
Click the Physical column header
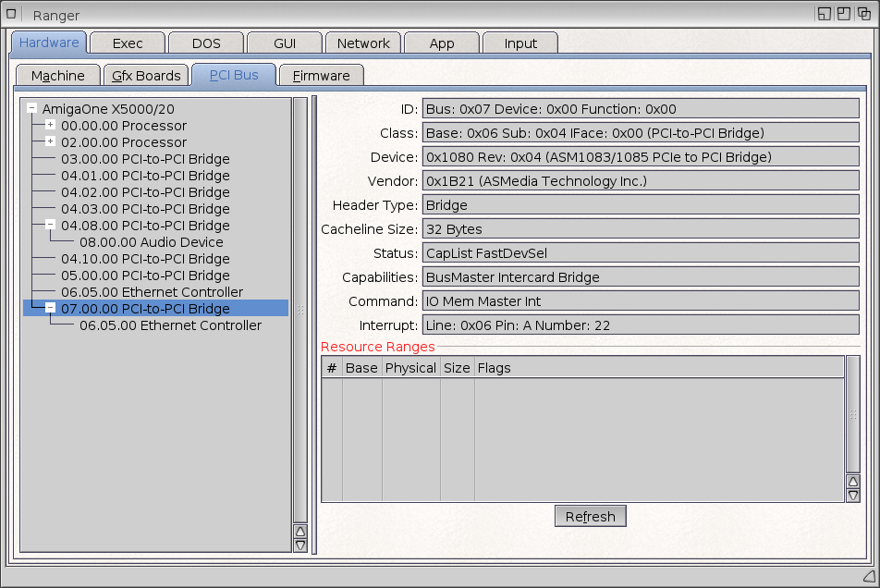coord(410,368)
